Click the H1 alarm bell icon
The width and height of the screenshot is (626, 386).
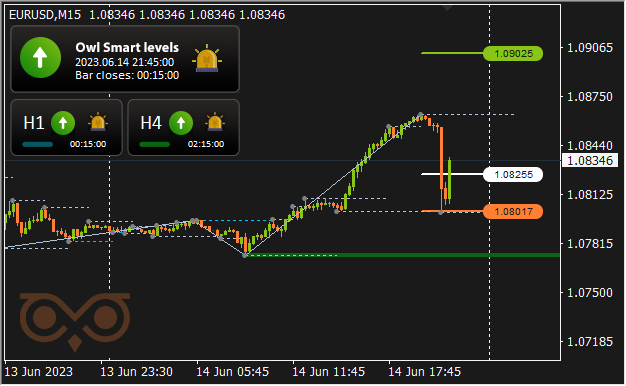click(98, 122)
